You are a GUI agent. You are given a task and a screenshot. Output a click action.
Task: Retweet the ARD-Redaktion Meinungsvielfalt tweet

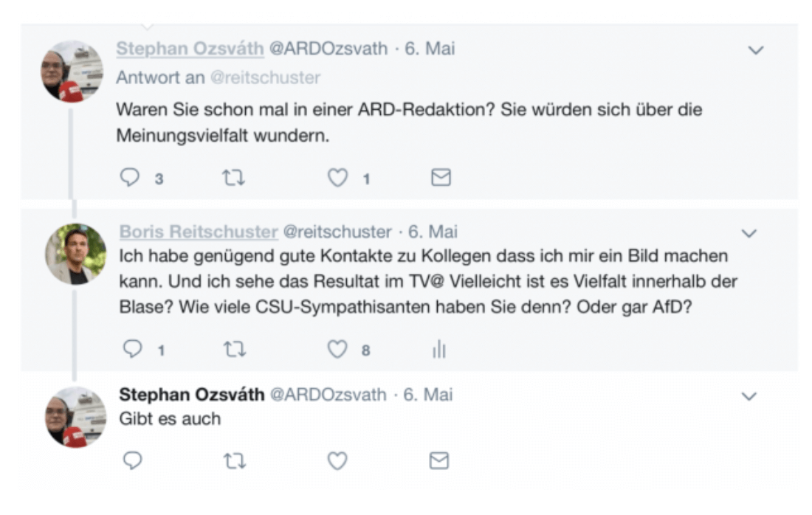coord(234,178)
